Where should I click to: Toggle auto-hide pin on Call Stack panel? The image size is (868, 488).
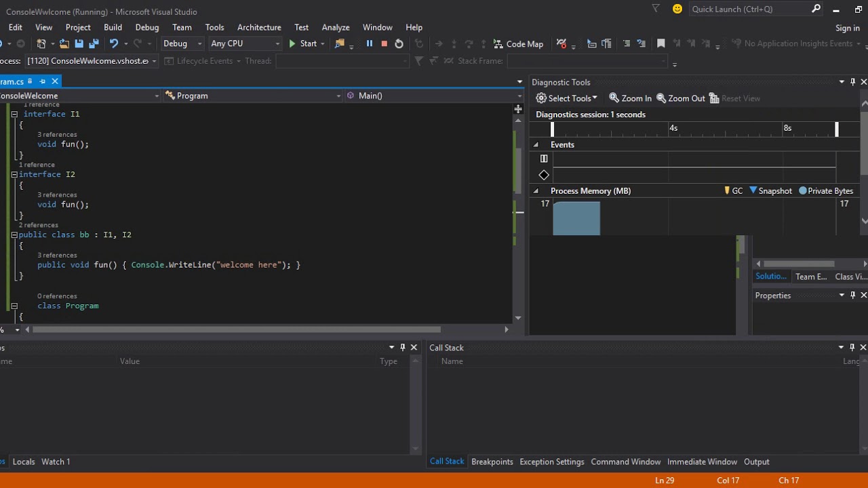[852, 347]
